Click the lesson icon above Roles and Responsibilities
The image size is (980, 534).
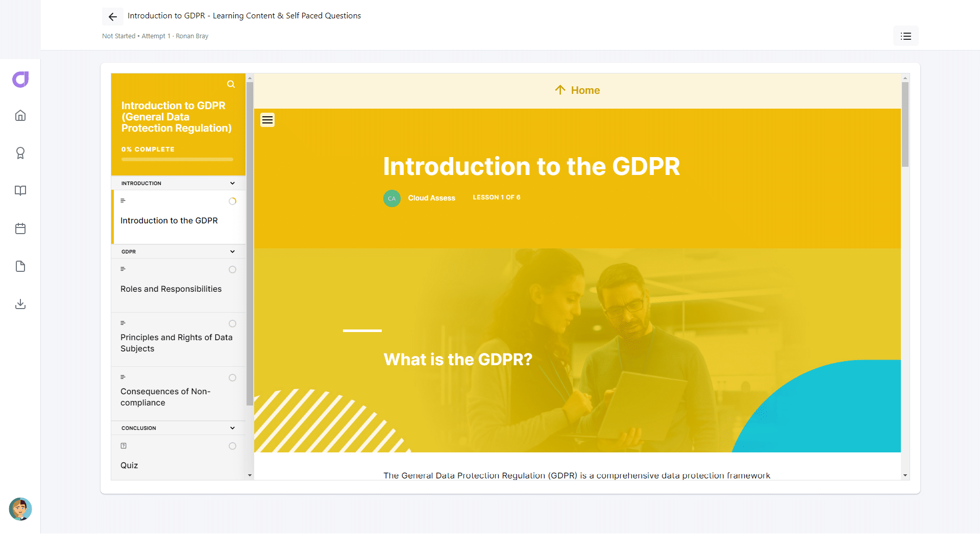[123, 269]
